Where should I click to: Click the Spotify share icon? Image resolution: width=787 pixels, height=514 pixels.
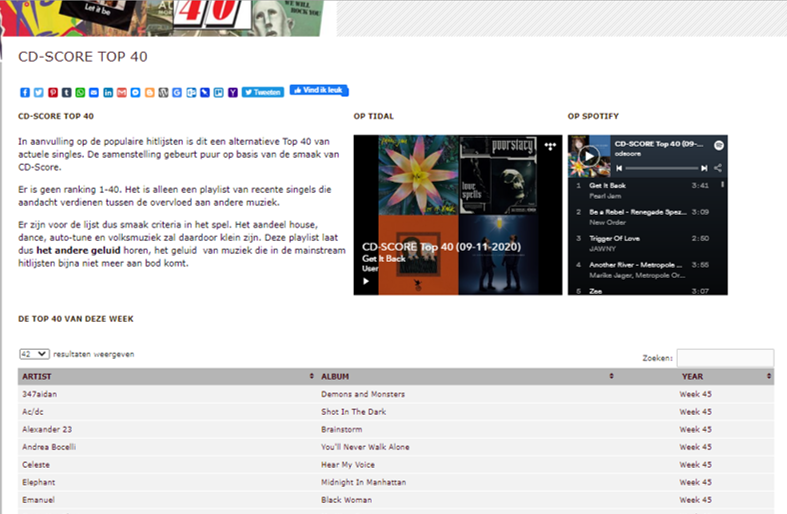(x=718, y=168)
